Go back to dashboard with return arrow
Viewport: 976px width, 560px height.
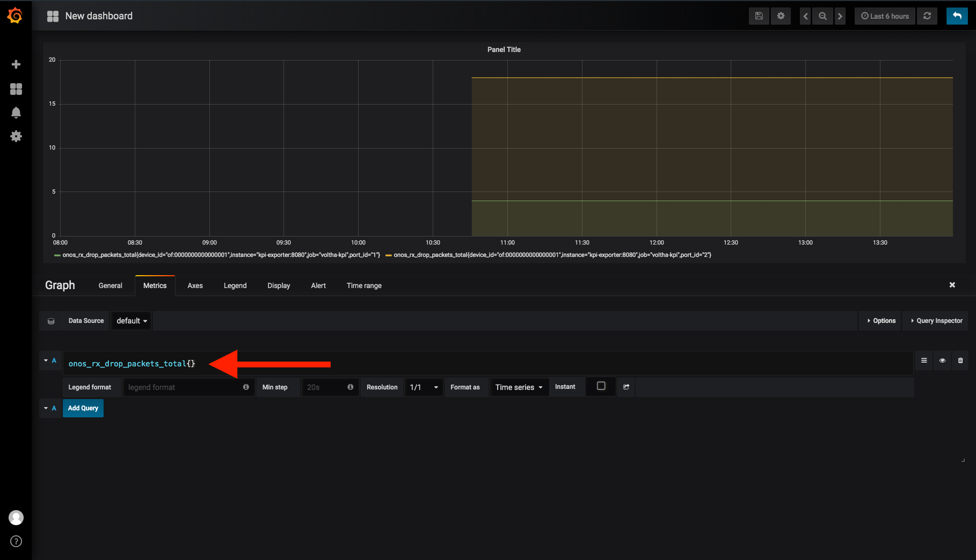pyautogui.click(x=957, y=16)
